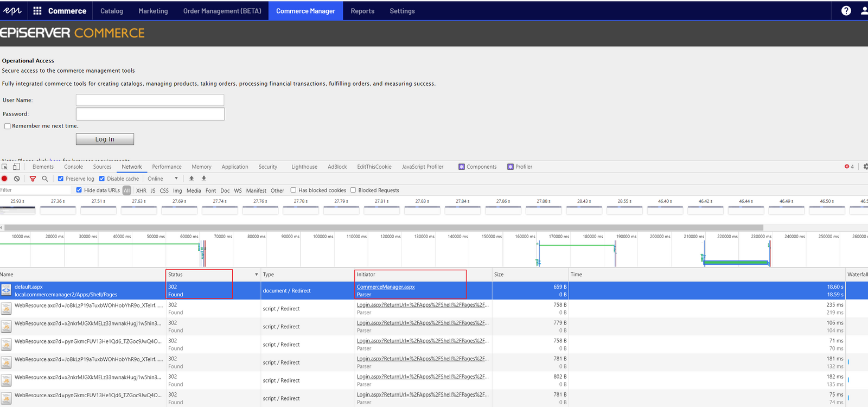Open the Lighthouse tab
This screenshot has width=868, height=407.
(304, 167)
